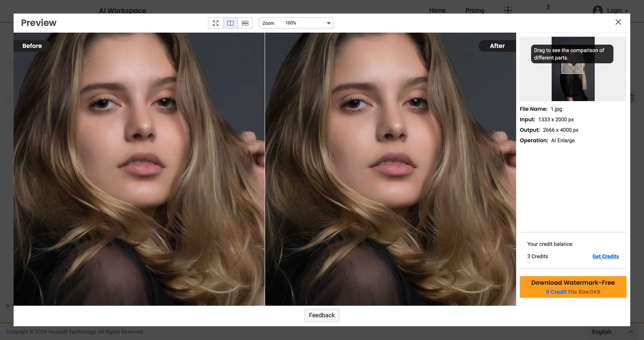Click the Feedback button below preview
644x340 pixels.
pos(322,315)
